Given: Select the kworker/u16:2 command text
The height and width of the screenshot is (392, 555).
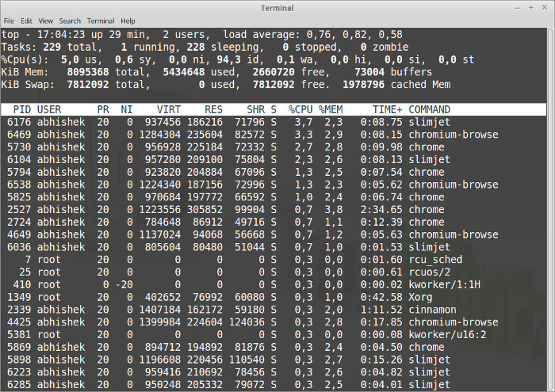Looking at the screenshot, I should pyautogui.click(x=447, y=335).
